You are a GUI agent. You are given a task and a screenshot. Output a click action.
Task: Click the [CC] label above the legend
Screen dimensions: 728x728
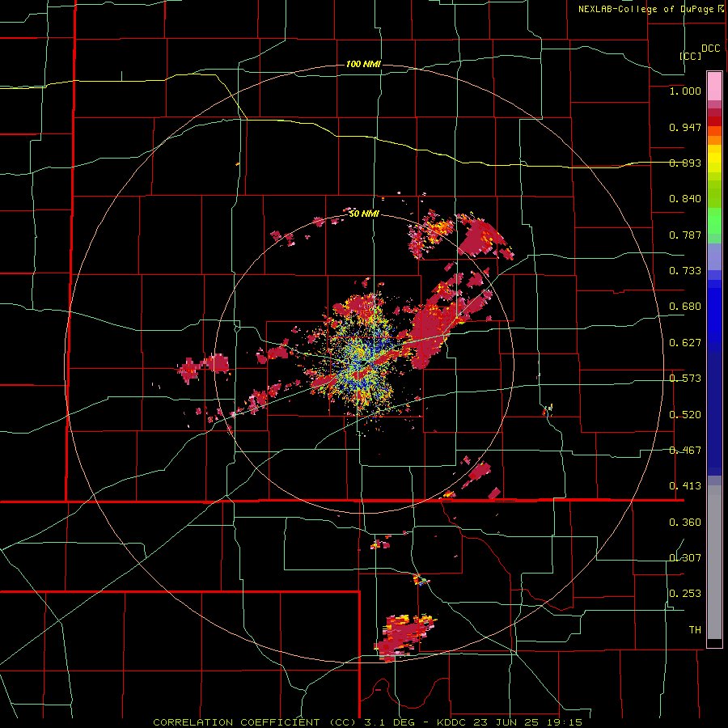pos(691,56)
